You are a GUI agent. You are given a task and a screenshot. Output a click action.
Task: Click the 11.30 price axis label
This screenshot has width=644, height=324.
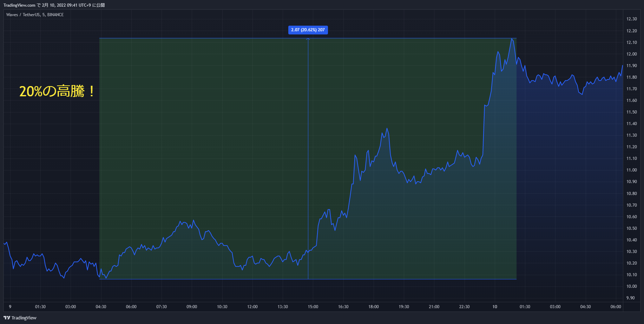pos(631,135)
